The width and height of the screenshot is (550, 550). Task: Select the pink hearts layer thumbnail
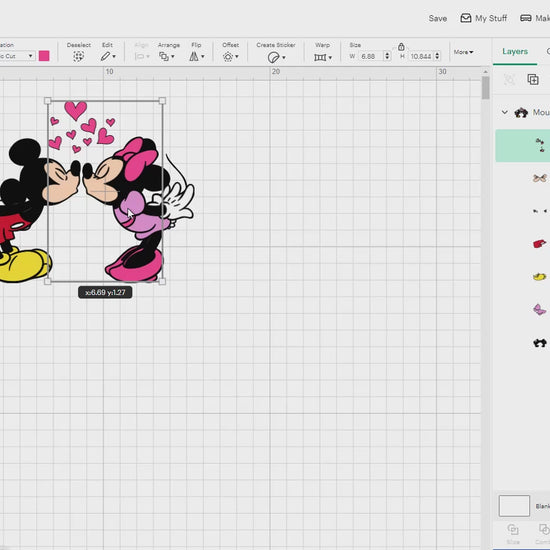click(540, 145)
